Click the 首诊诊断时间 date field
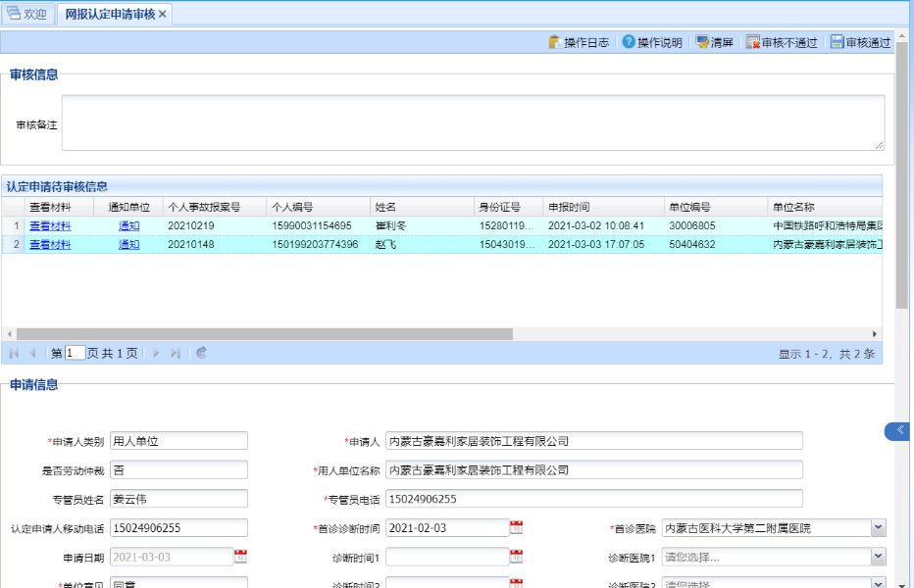 coord(447,528)
